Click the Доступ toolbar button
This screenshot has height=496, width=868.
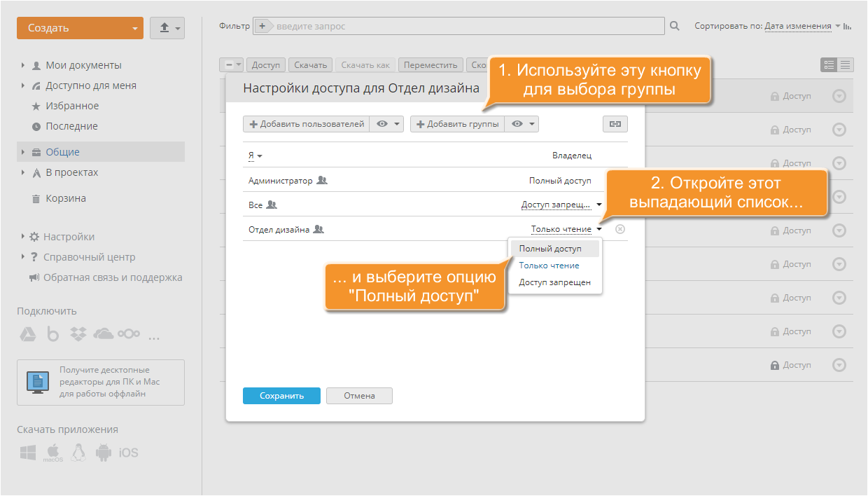coord(266,64)
